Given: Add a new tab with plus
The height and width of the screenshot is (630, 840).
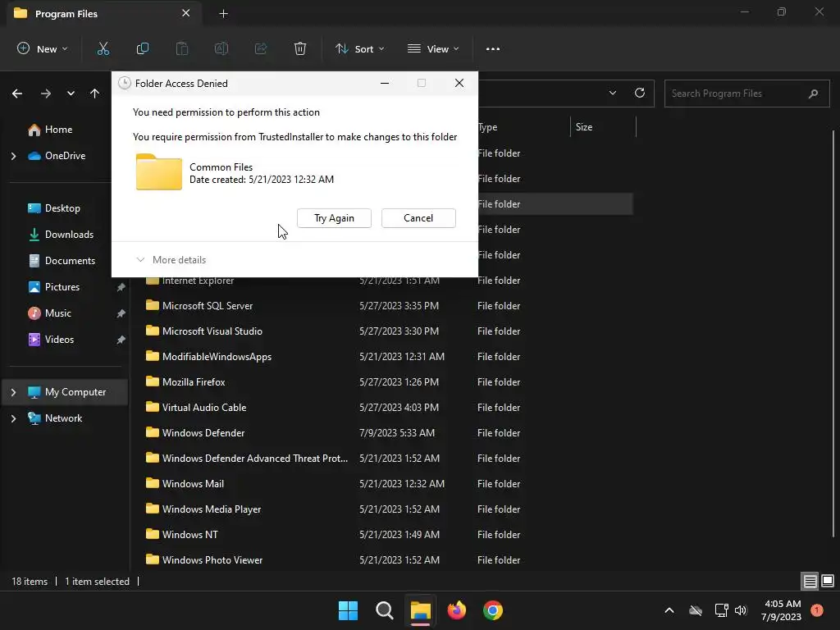Looking at the screenshot, I should click(x=223, y=14).
